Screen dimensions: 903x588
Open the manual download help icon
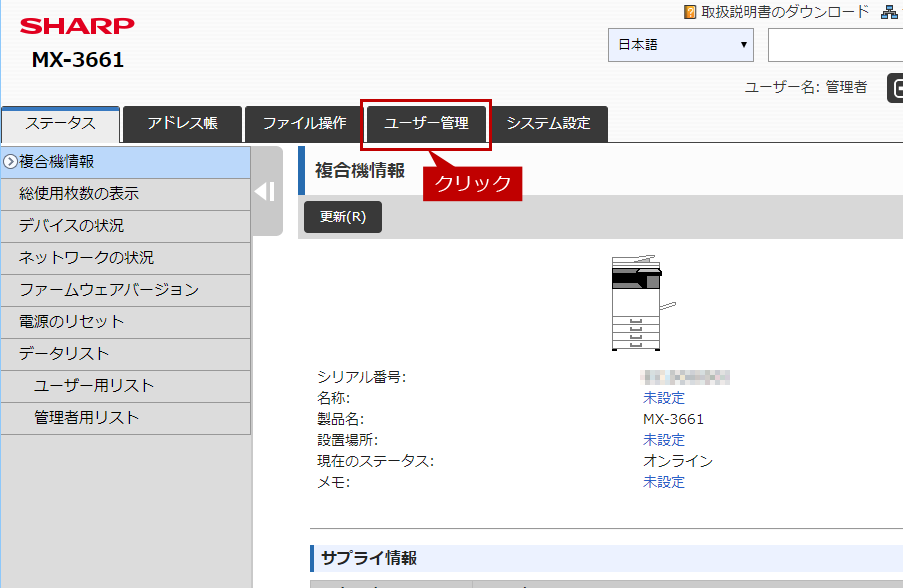coord(689,12)
